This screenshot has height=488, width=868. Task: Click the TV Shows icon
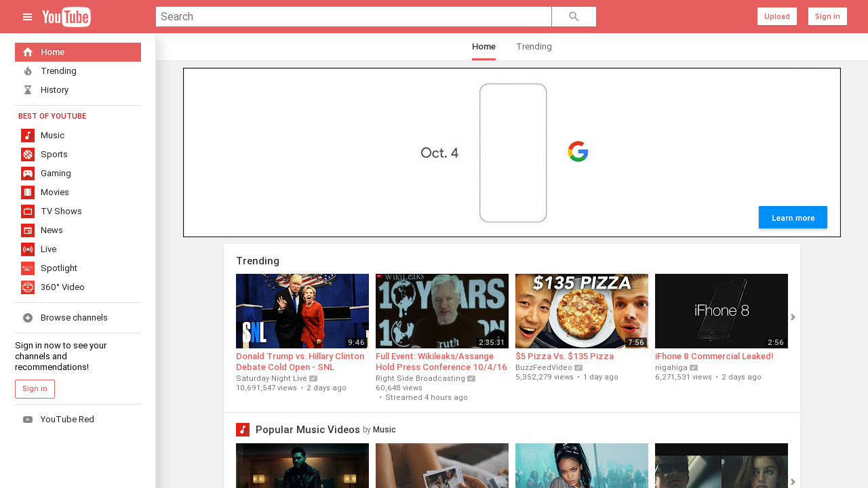tap(28, 211)
